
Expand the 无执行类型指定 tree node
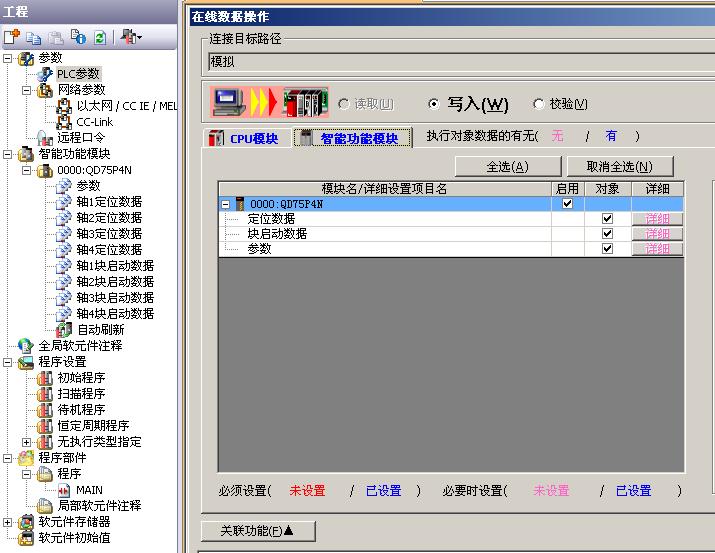(x=27, y=442)
